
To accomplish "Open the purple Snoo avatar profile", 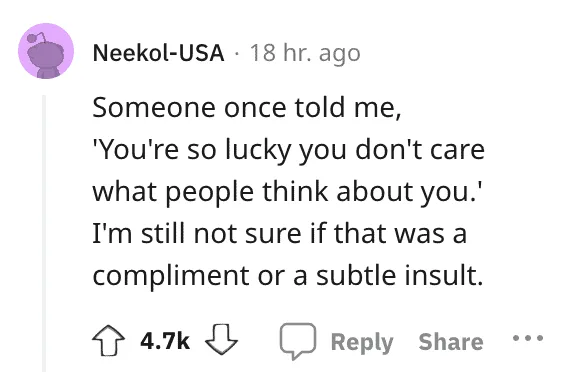I will point(46,51).
